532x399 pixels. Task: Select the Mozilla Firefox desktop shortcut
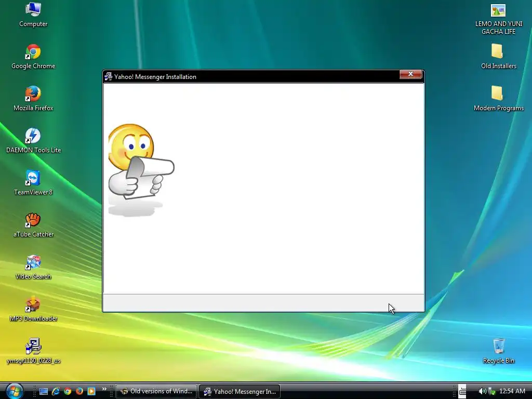click(x=33, y=99)
